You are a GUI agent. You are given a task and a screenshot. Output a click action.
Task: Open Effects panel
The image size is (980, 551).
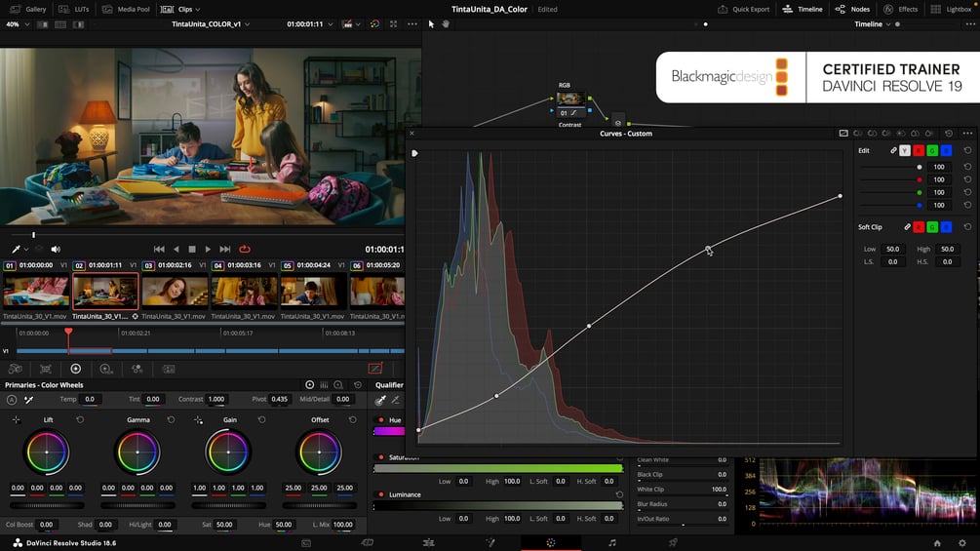click(901, 10)
